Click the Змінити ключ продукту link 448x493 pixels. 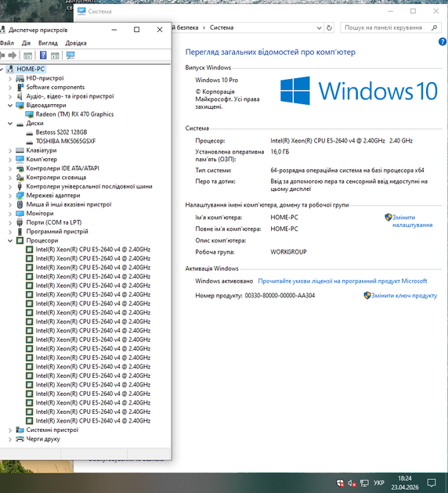pos(404,296)
